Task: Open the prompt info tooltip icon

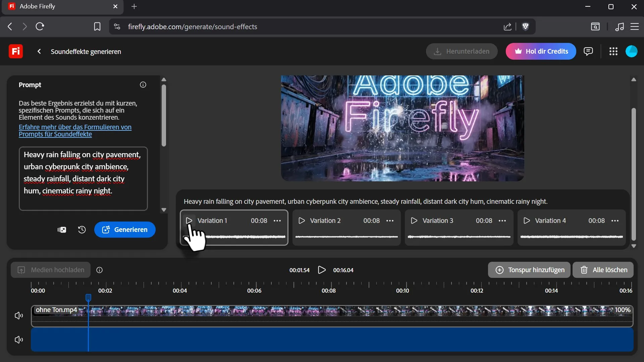Action: click(143, 85)
